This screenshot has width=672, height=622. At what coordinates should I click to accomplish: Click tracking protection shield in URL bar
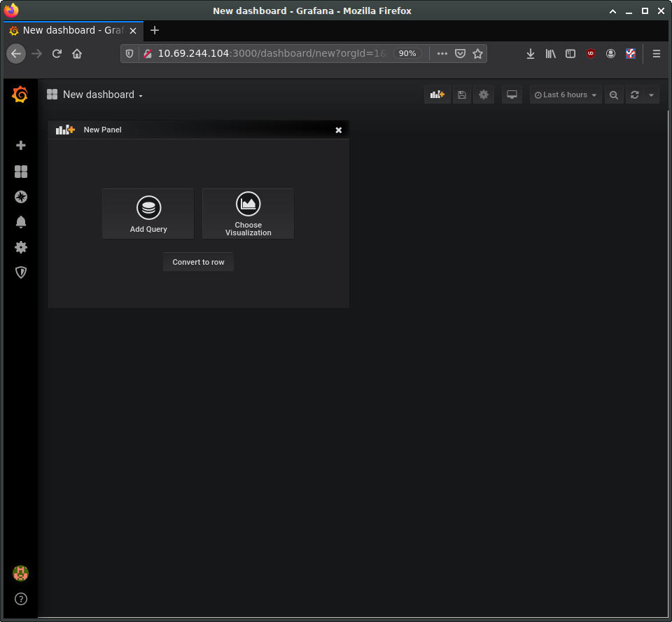[129, 54]
